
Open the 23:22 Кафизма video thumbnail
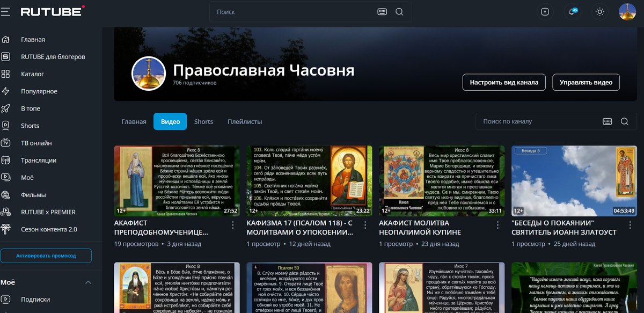pyautogui.click(x=310, y=181)
